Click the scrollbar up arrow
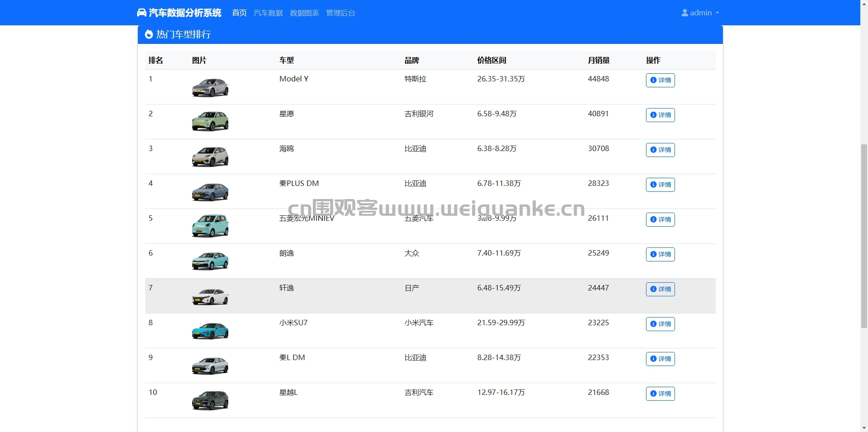The height and width of the screenshot is (432, 868). (x=864, y=4)
